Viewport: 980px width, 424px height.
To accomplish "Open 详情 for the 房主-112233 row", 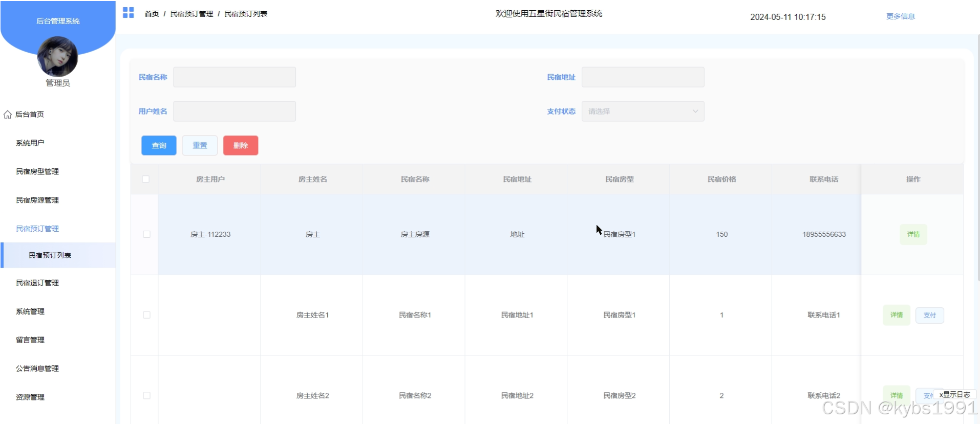I will (x=913, y=235).
